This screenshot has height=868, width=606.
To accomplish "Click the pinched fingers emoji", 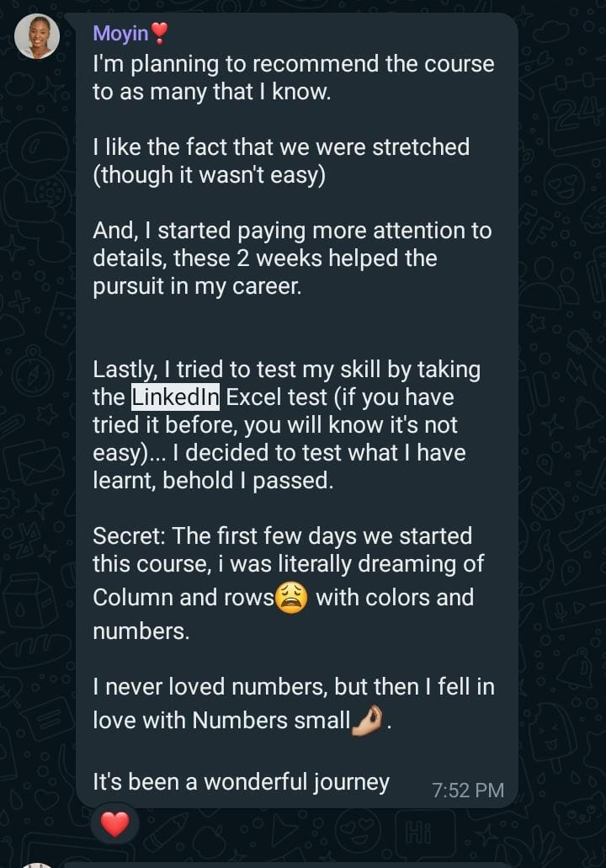I will click(367, 720).
